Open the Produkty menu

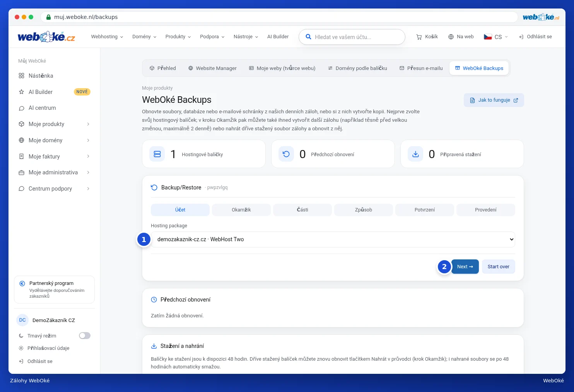178,37
